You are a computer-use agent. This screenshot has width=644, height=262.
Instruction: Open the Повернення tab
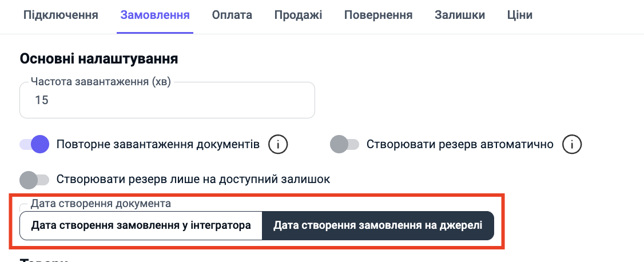[x=378, y=15]
